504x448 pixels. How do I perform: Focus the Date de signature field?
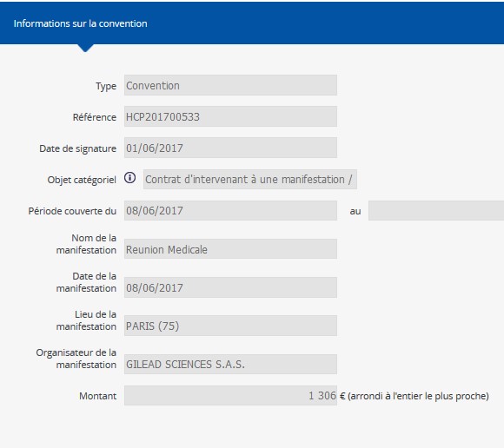230,148
